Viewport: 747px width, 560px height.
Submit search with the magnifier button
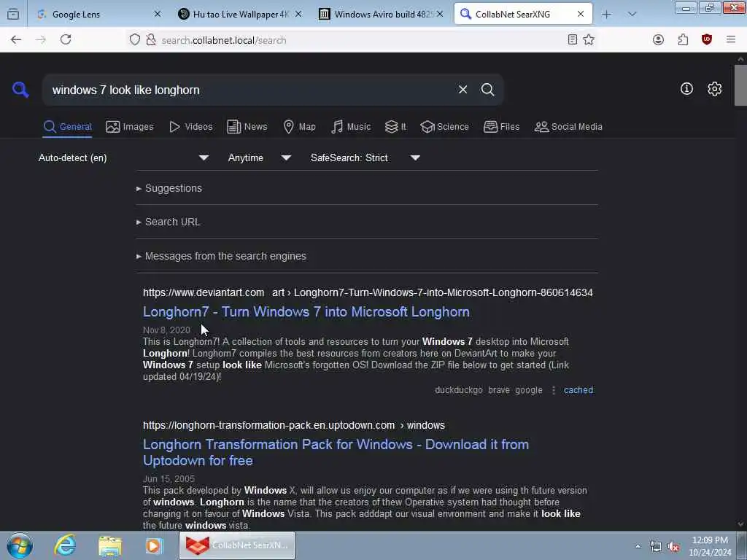[487, 90]
